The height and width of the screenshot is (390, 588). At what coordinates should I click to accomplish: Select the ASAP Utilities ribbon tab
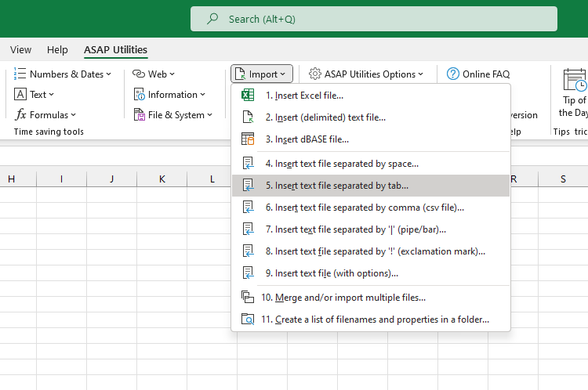click(x=115, y=49)
